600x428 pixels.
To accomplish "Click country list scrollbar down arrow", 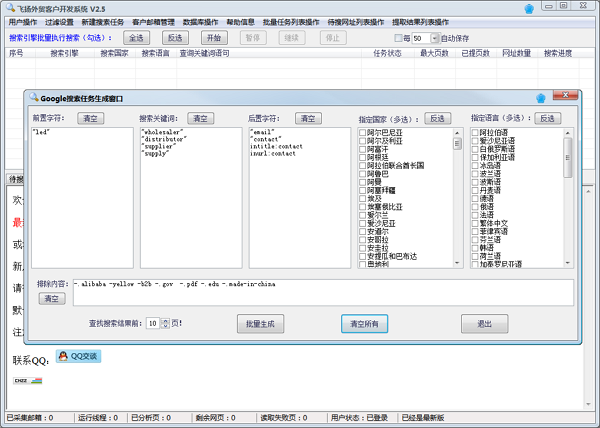I will (457, 263).
